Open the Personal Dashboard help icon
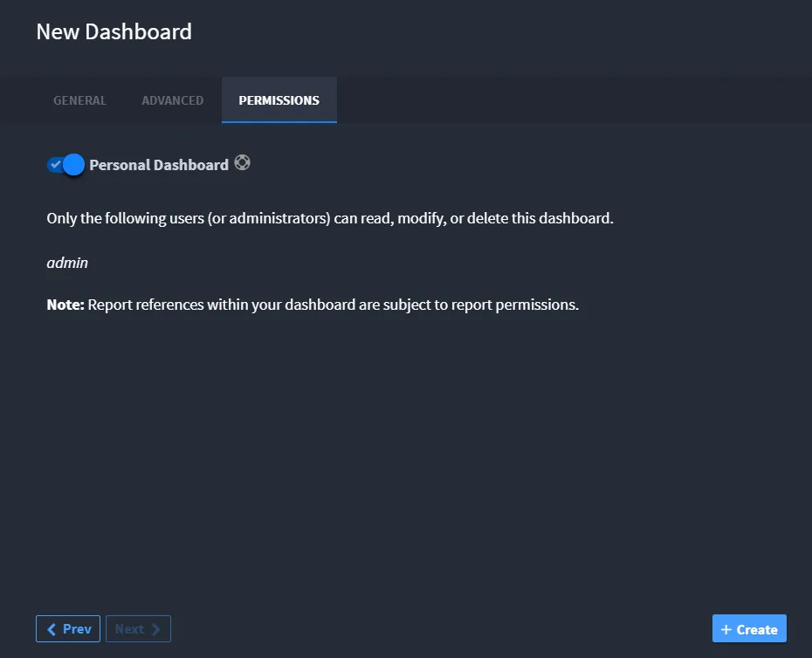The width and height of the screenshot is (812, 658). [x=242, y=162]
